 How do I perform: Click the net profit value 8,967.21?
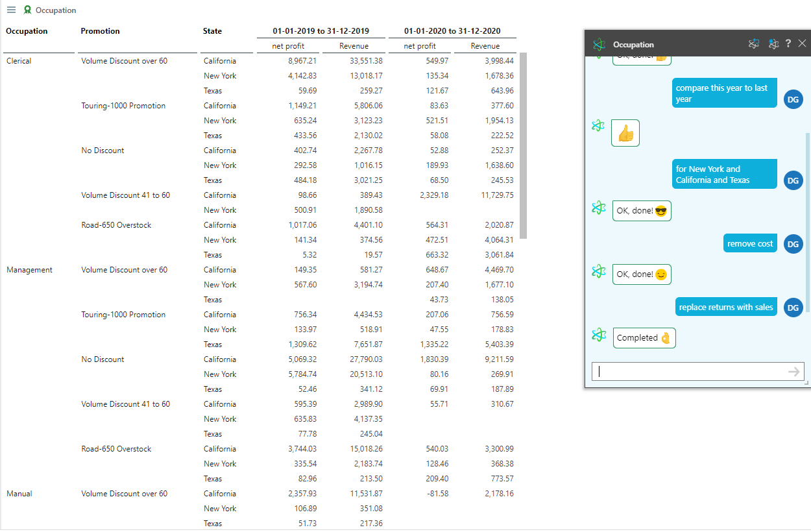[x=302, y=61]
